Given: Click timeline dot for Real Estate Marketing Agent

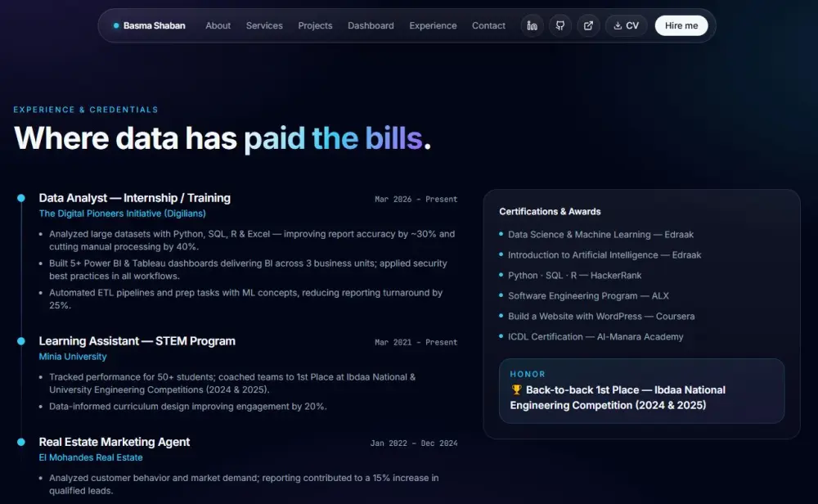Looking at the screenshot, I should [x=21, y=442].
